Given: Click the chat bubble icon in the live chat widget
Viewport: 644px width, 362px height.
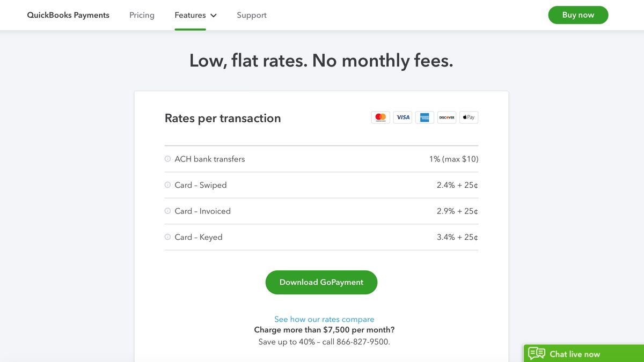Looking at the screenshot, I should (x=536, y=353).
